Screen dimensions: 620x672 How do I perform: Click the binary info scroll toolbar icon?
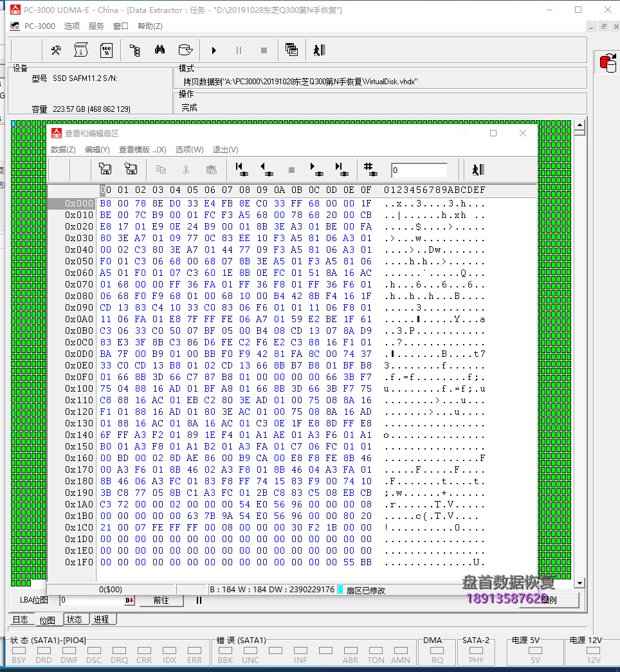(x=80, y=50)
